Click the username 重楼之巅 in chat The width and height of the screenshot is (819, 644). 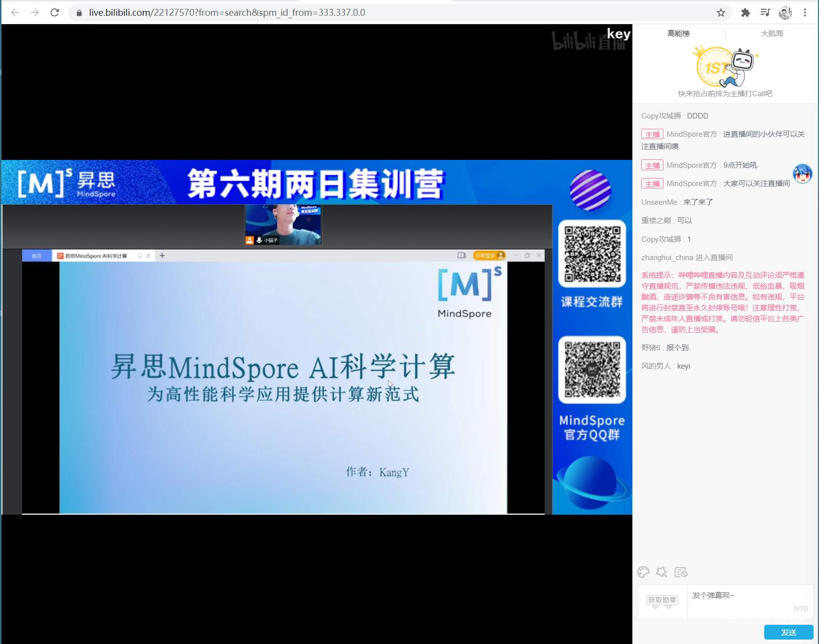[656, 221]
